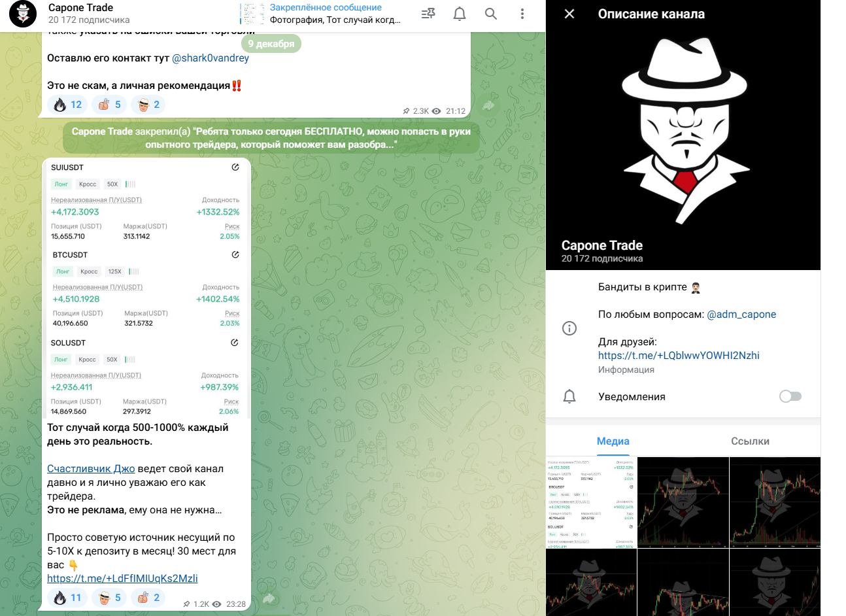Screen dimensions: 846x616
Task: Open the trading positions screenshot in chat
Action: (x=146, y=288)
